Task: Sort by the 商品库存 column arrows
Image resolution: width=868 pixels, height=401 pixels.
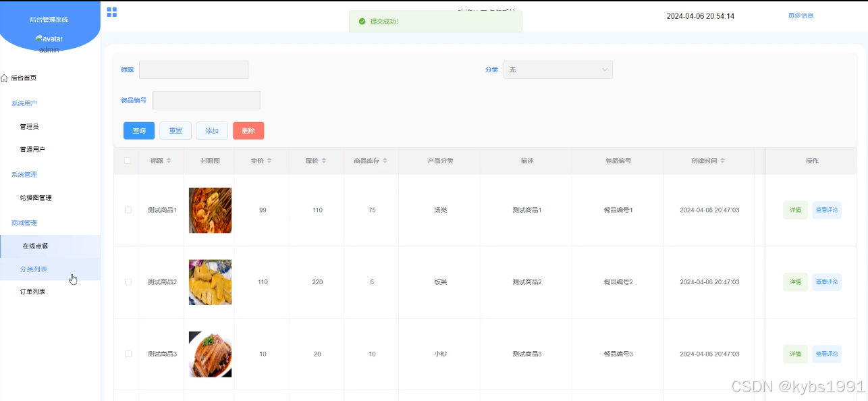Action: [x=385, y=161]
